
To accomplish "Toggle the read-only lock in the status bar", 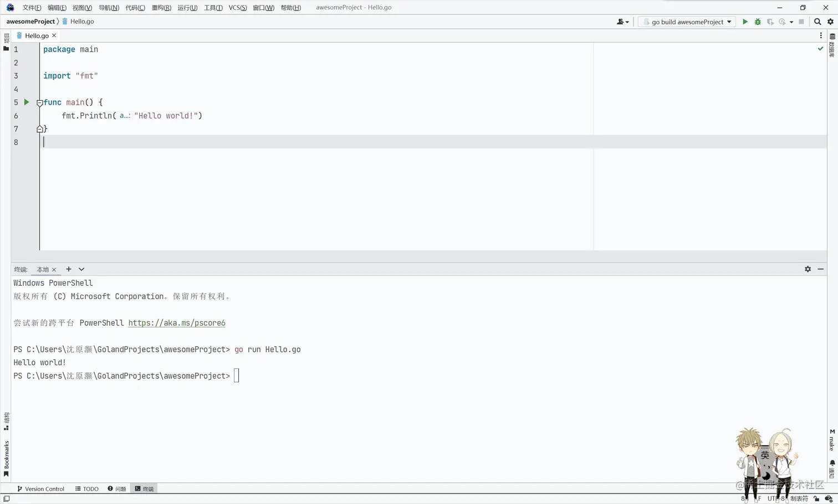I will (x=816, y=498).
